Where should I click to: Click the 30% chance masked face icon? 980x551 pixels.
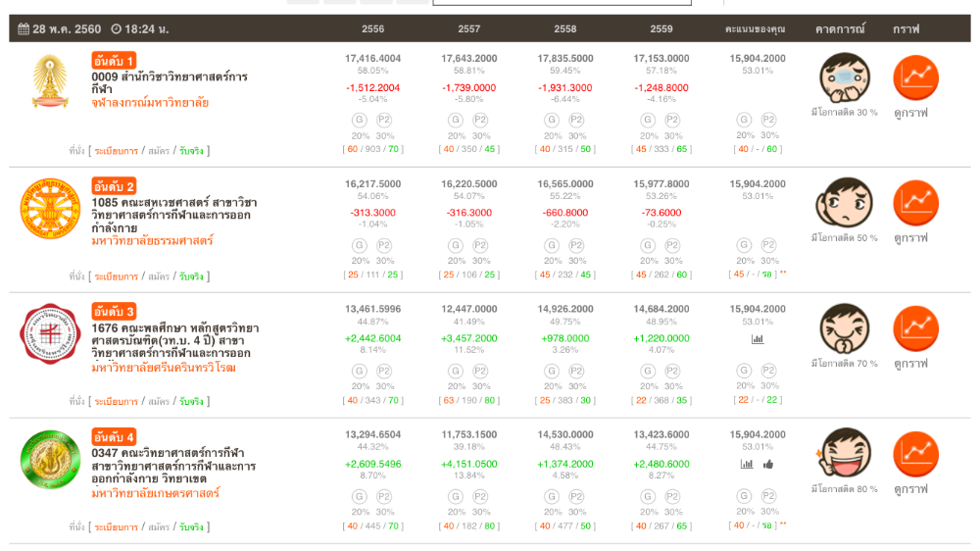coord(844,76)
